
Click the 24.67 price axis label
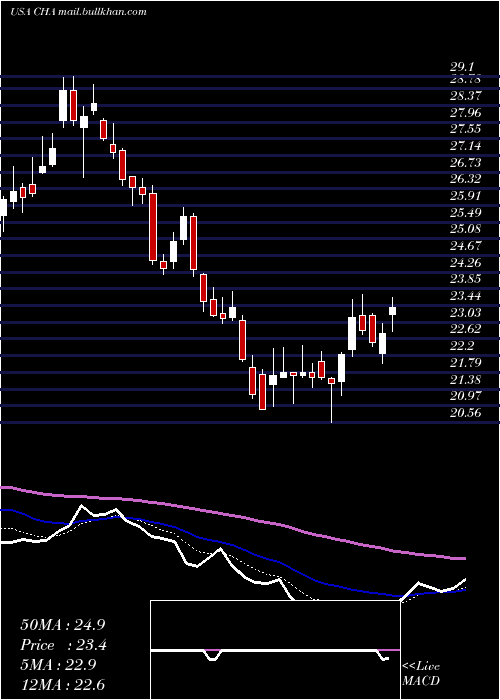click(466, 246)
